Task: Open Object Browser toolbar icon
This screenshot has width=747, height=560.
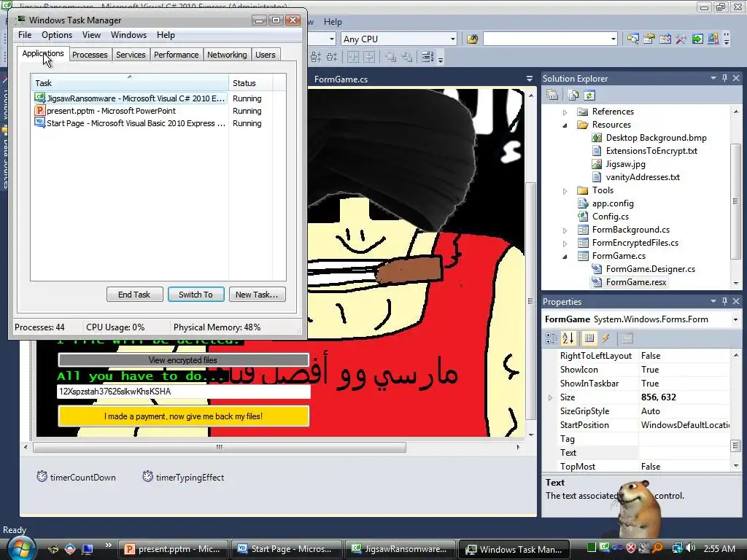Action: click(665, 39)
